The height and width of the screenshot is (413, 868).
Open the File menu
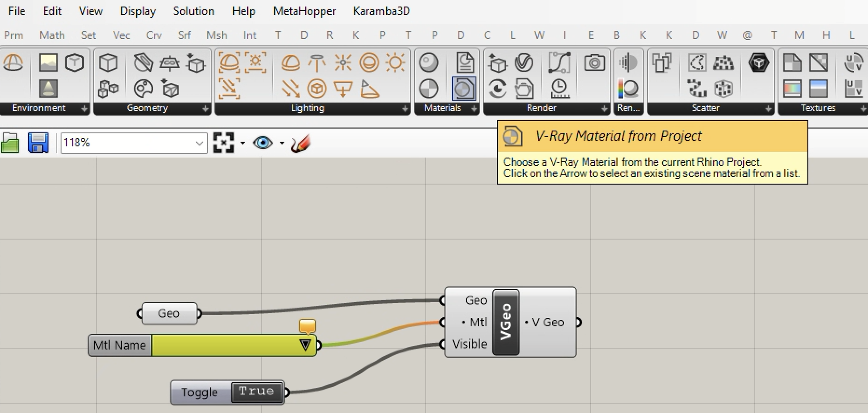(x=17, y=11)
